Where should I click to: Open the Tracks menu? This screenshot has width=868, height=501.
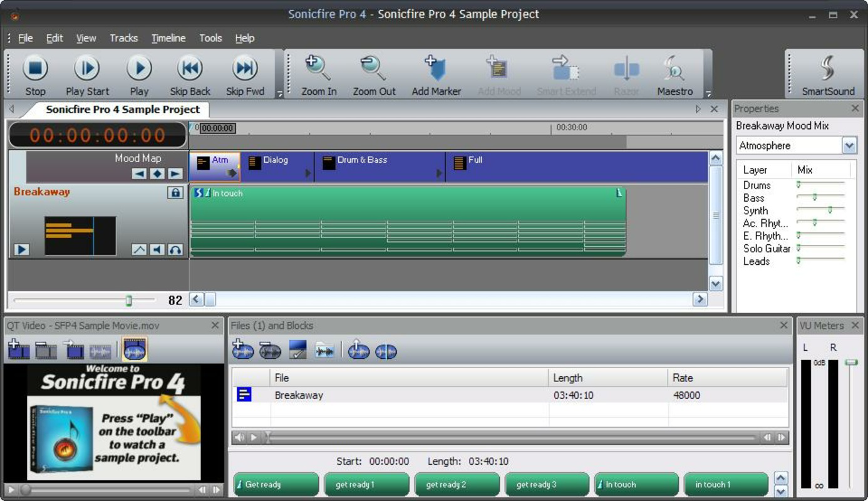pos(123,38)
